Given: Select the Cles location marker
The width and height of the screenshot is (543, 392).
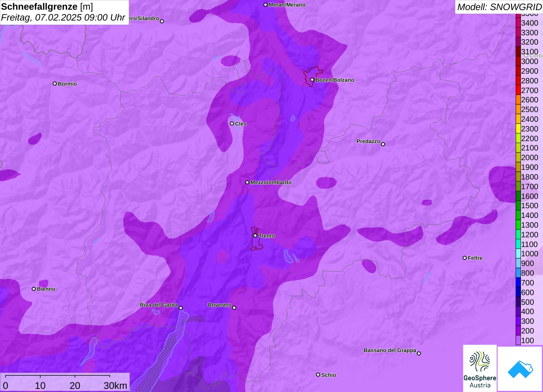Looking at the screenshot, I should (x=232, y=123).
